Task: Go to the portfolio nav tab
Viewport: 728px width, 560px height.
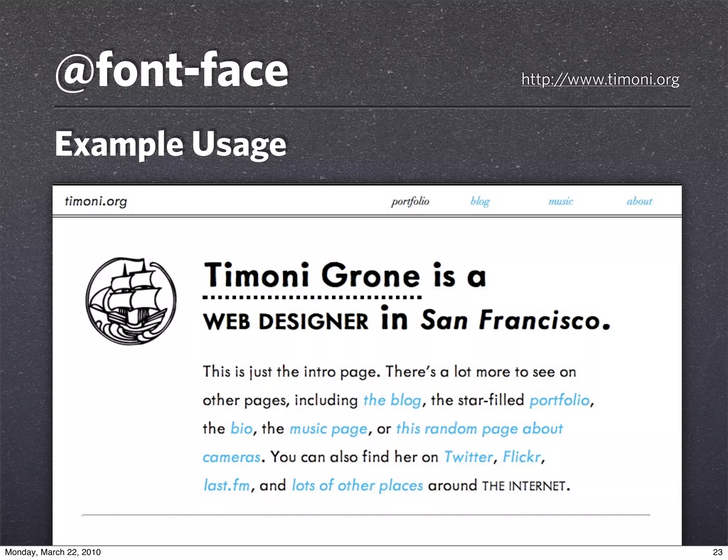Action: 410,201
